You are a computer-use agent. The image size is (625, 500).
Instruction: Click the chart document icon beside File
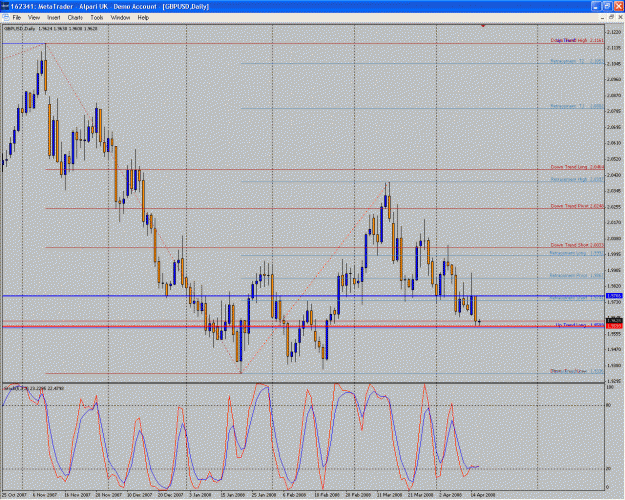click(x=5, y=18)
